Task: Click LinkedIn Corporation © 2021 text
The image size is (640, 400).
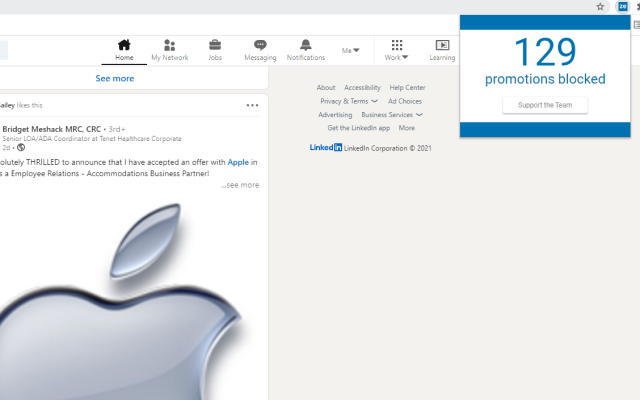Action: 387,148
